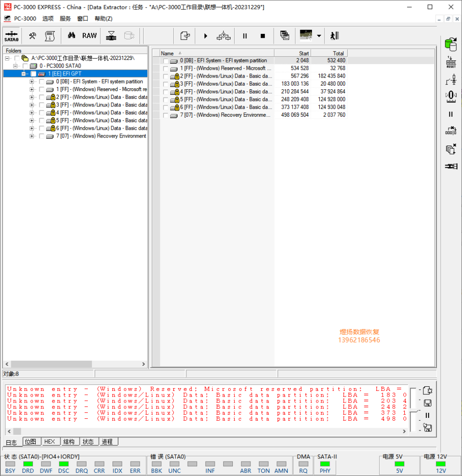Click the vertical slider beside the log

click(x=413, y=410)
